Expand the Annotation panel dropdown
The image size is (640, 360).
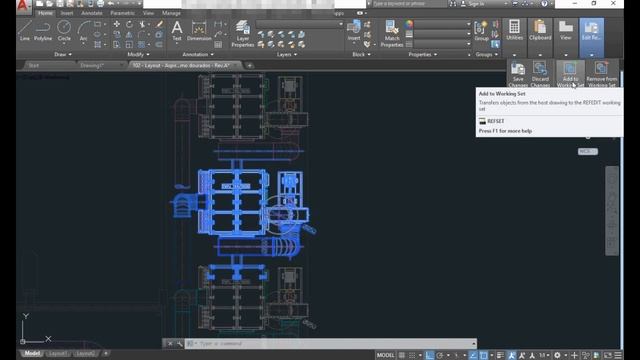198,54
